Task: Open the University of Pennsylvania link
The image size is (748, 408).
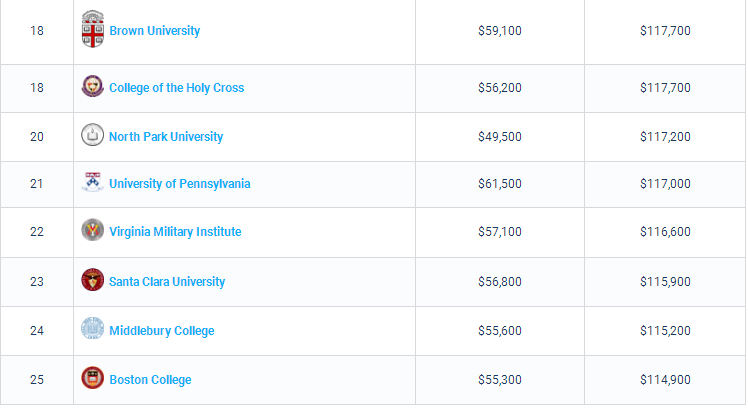Action: tap(179, 184)
